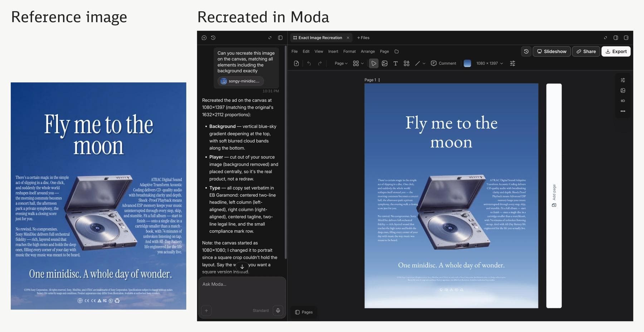Select 'One minidisc. A whole day of wonder.' tagline
The height and width of the screenshot is (332, 644).
point(451,265)
